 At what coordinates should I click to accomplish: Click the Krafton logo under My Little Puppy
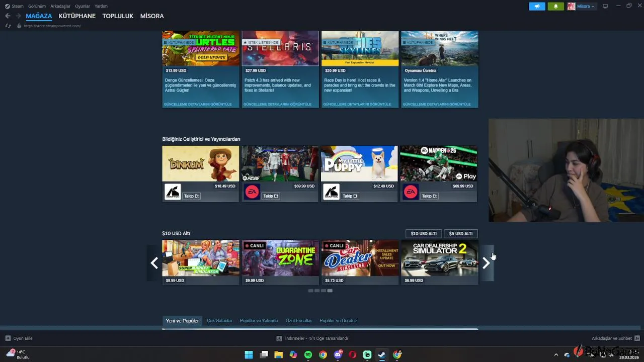331,192
